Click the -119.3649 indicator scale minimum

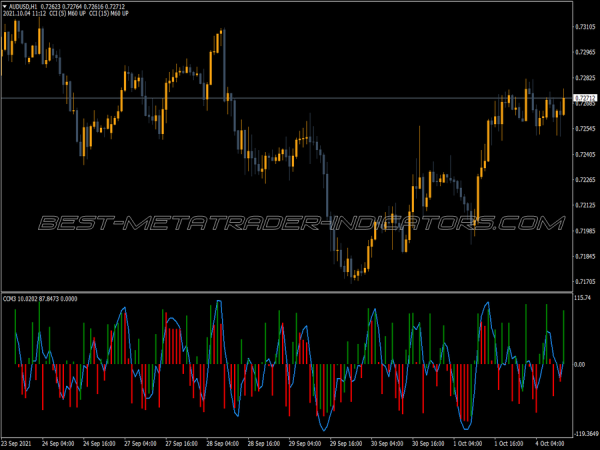coord(586,434)
